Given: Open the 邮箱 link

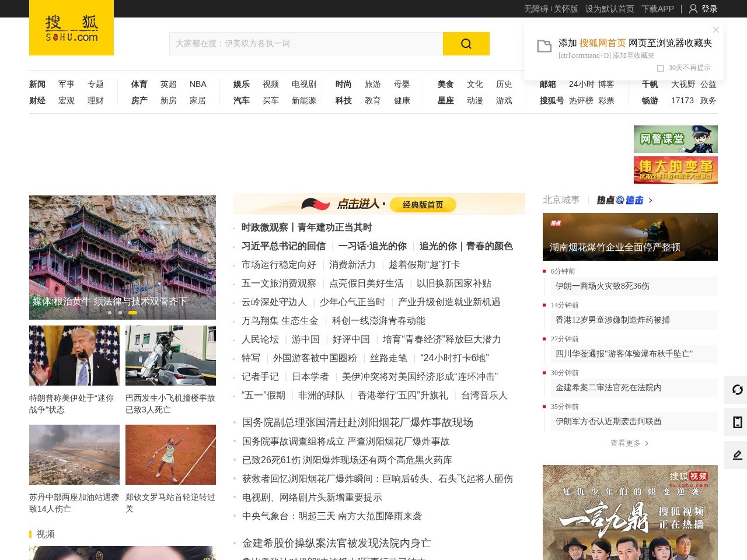Looking at the screenshot, I should point(548,84).
